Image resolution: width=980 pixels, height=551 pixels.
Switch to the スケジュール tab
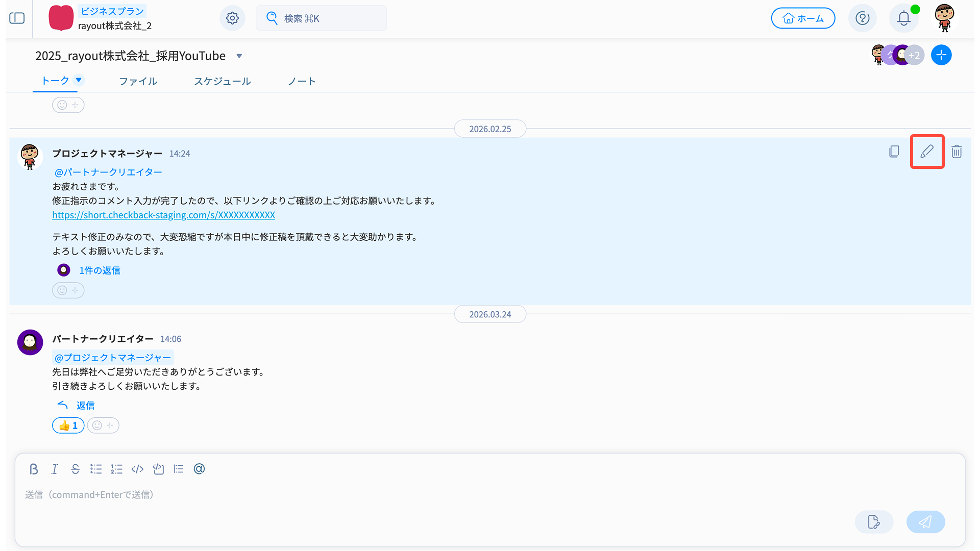[x=222, y=81]
